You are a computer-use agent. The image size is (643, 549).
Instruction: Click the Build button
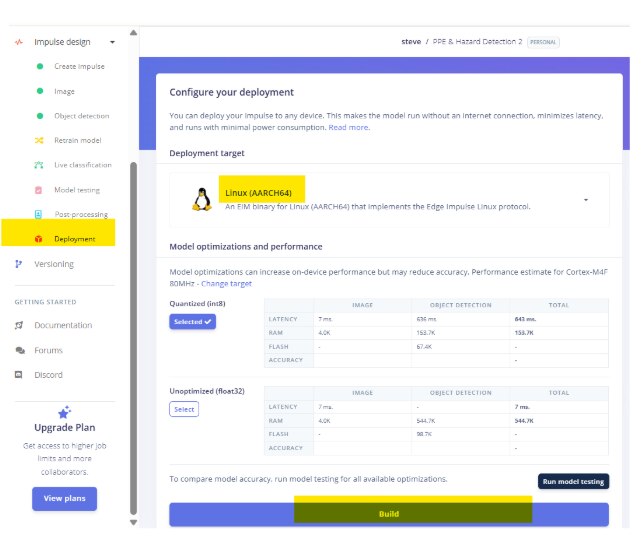click(x=389, y=515)
